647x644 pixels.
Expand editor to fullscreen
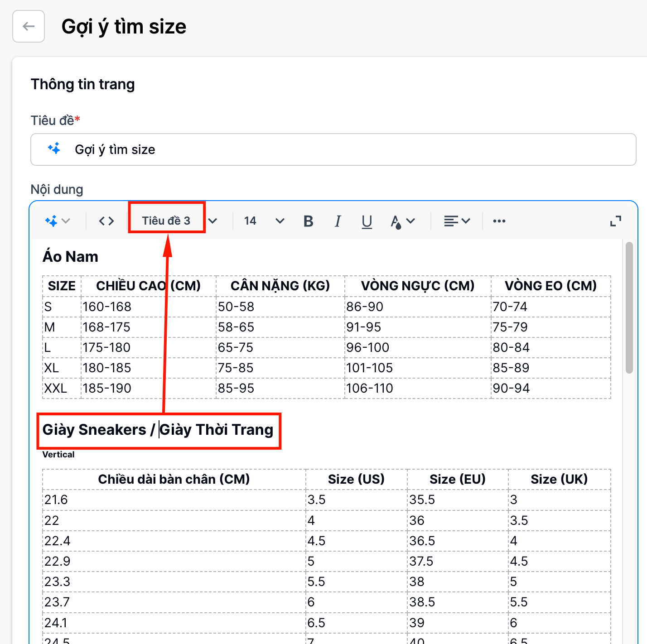(615, 221)
